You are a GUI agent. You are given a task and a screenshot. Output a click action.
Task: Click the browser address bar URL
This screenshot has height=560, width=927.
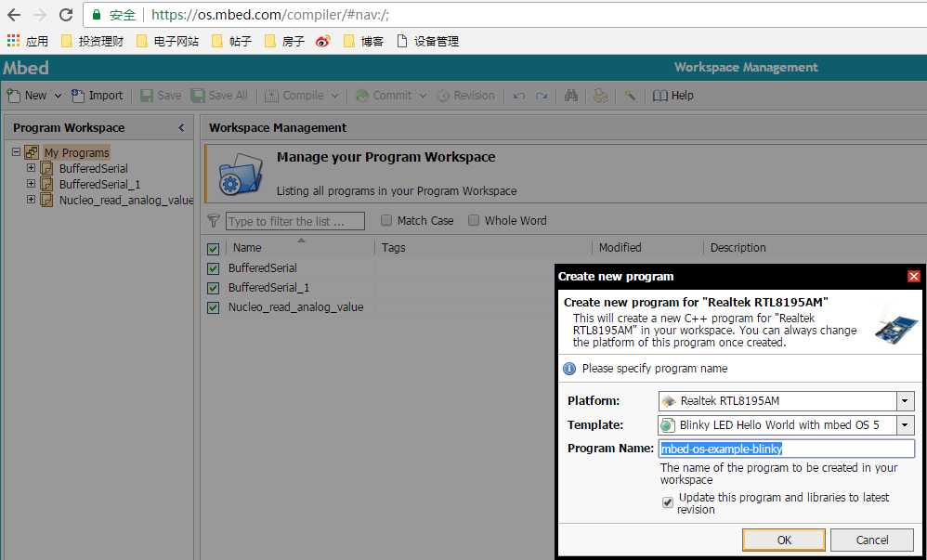click(x=270, y=15)
